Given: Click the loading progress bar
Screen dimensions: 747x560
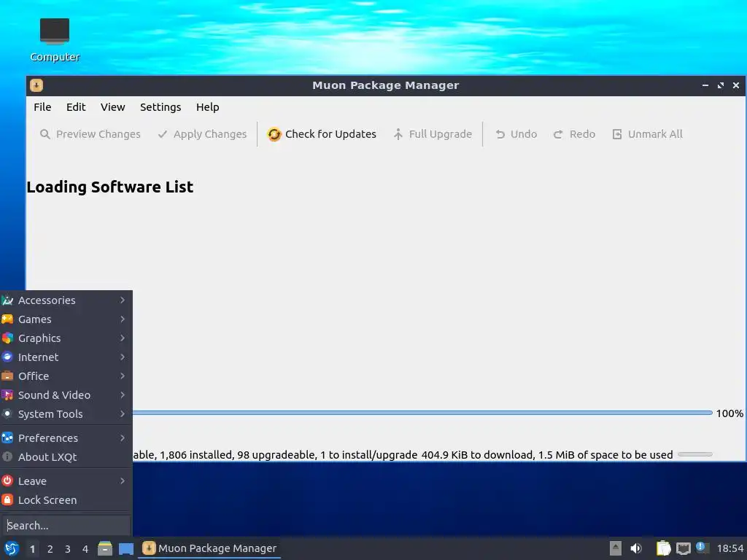Looking at the screenshot, I should pyautogui.click(x=422, y=413).
